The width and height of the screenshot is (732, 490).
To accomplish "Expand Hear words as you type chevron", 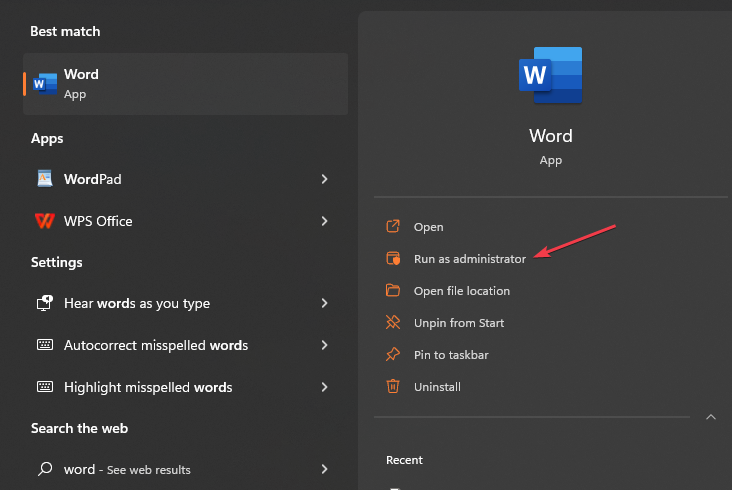I will (324, 303).
